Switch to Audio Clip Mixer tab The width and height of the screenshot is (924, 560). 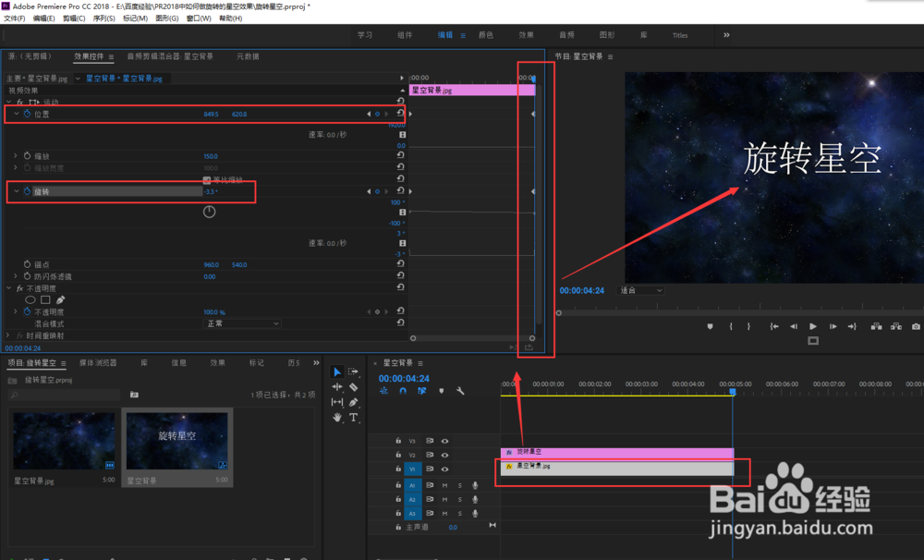pos(170,56)
